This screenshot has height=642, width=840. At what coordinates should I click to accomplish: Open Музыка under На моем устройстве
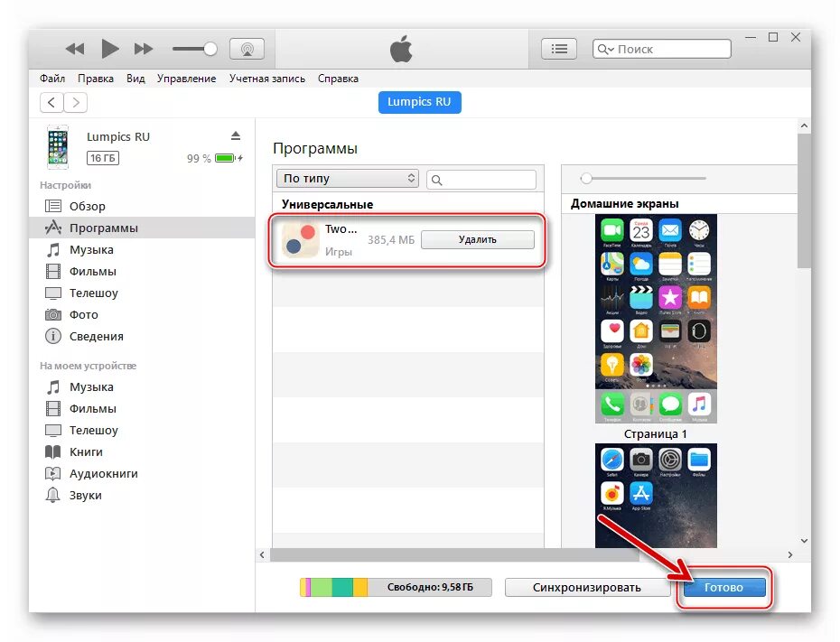click(142, 386)
